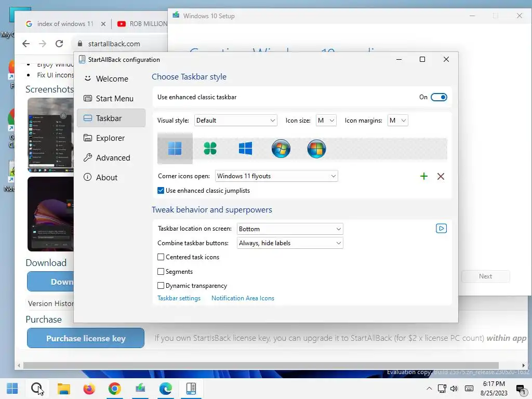Open the Explorer section
The width and height of the screenshot is (532, 399).
click(111, 138)
